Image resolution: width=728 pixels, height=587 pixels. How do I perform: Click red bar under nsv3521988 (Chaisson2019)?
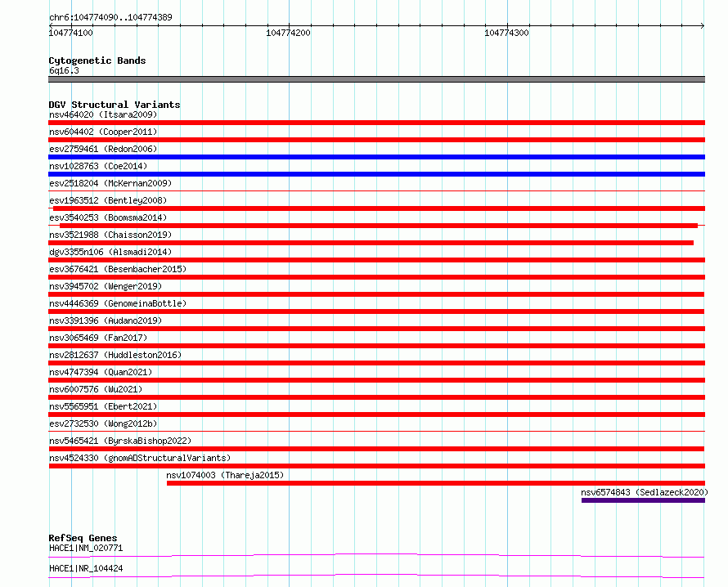(x=371, y=243)
